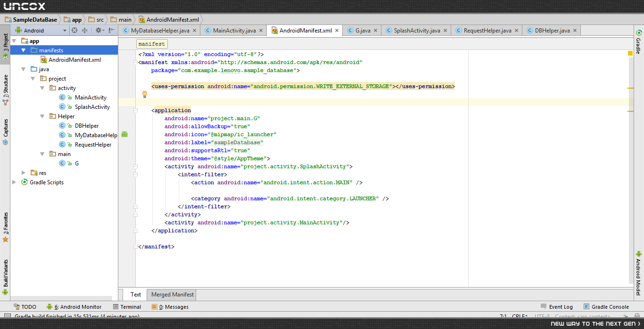This screenshot has width=644, height=329.
Task: Collapse the Helper package arrow
Action: [x=42, y=116]
